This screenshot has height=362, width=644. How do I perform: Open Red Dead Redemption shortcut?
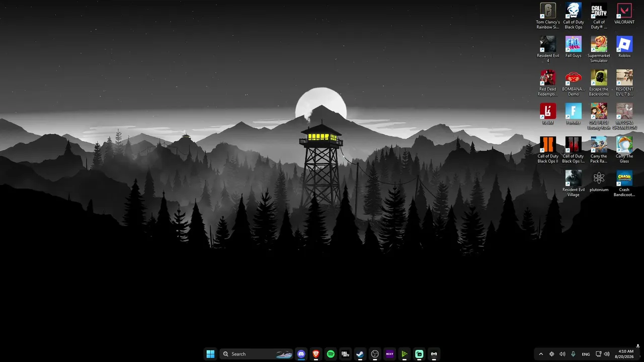547,83
